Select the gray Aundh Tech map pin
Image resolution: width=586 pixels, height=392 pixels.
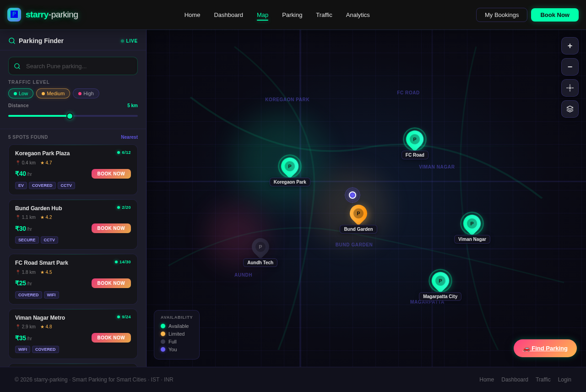pos(260,247)
